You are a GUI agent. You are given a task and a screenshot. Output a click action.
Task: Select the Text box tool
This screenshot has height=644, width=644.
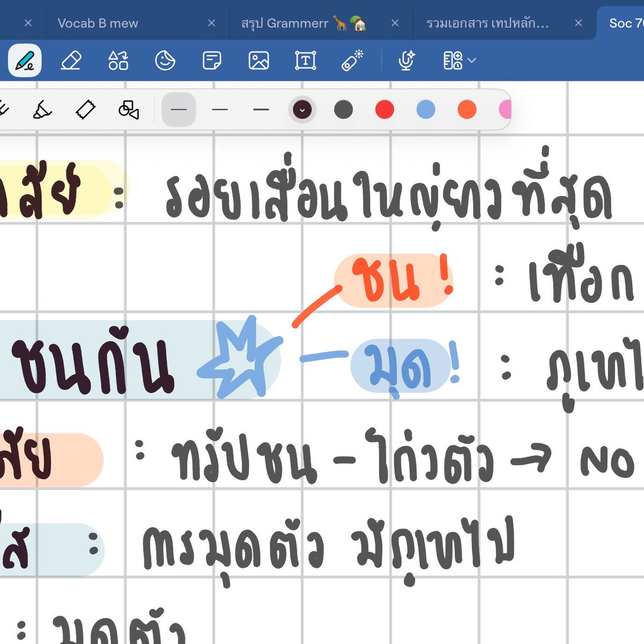coord(305,60)
